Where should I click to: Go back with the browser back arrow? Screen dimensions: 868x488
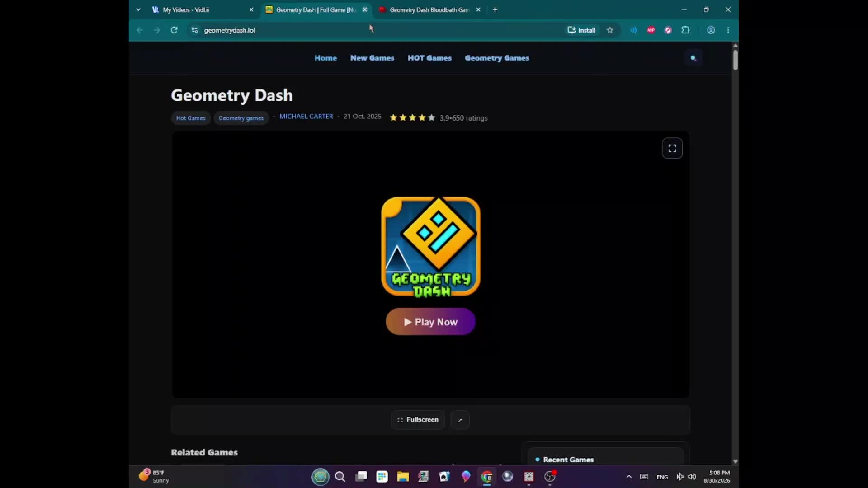click(x=140, y=30)
